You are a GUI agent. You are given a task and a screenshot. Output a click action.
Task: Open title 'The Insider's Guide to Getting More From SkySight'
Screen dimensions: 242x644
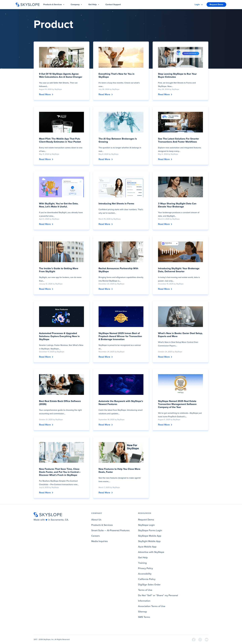tap(58, 270)
